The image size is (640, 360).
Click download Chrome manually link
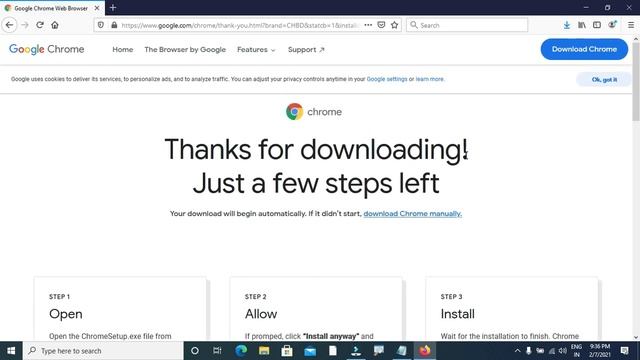tap(413, 213)
